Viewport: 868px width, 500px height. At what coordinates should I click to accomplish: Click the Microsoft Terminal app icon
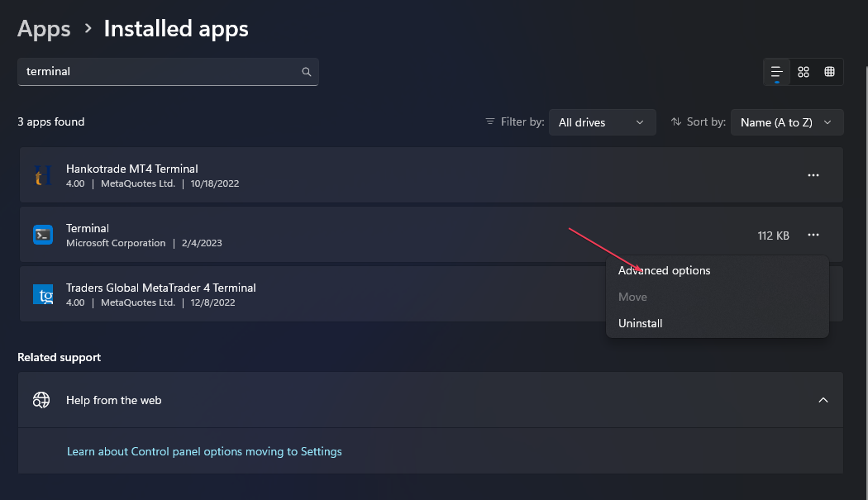(x=43, y=235)
